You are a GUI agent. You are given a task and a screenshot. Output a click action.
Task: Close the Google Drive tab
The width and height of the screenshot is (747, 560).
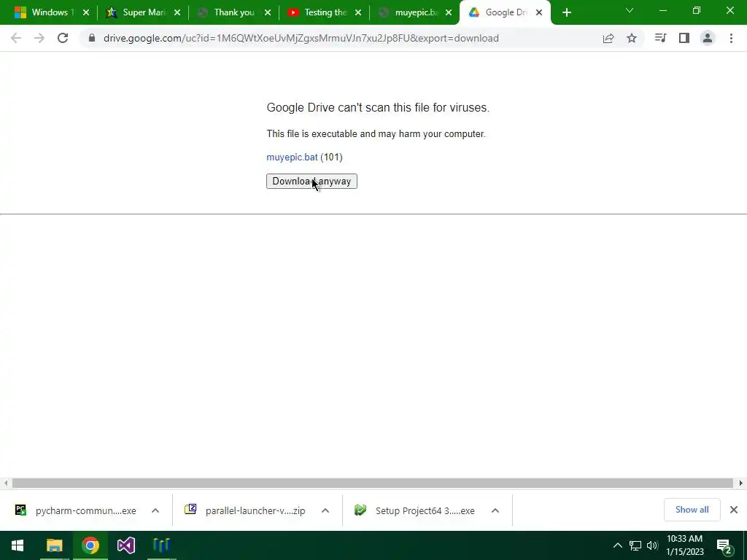pyautogui.click(x=539, y=13)
